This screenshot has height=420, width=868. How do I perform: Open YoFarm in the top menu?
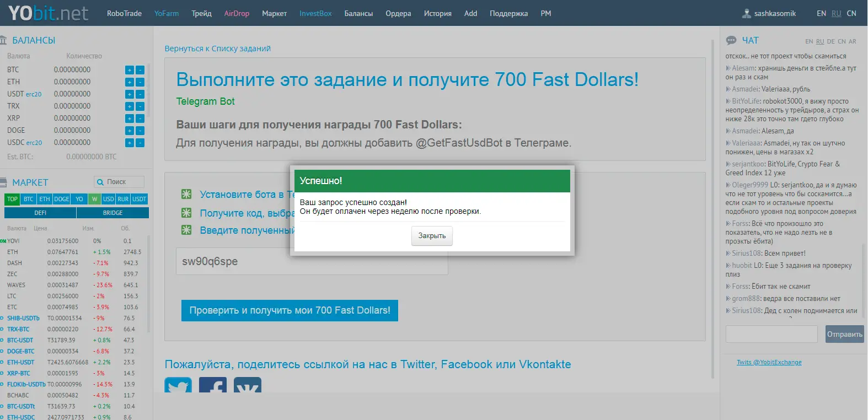click(x=167, y=13)
